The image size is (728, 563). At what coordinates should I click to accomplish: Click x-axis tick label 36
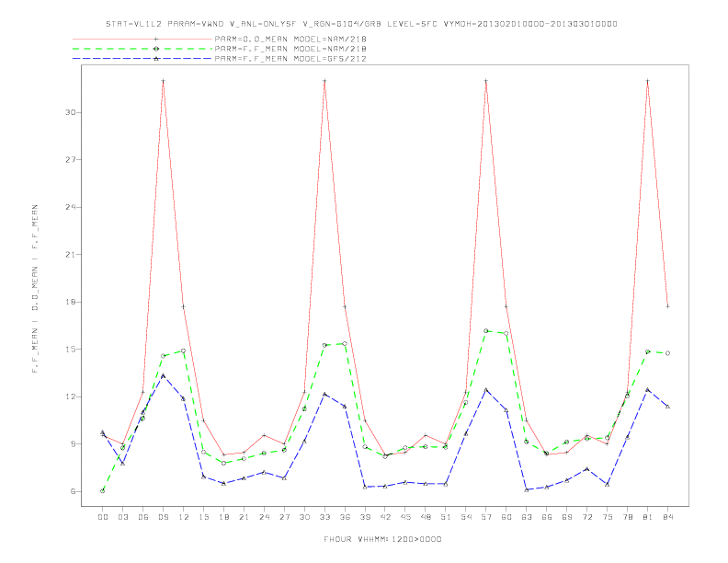[345, 517]
